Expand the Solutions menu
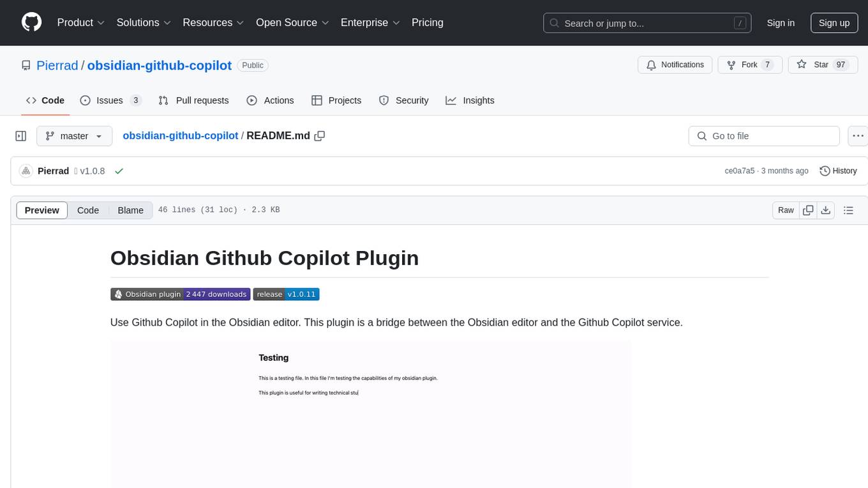868x488 pixels. [x=144, y=22]
